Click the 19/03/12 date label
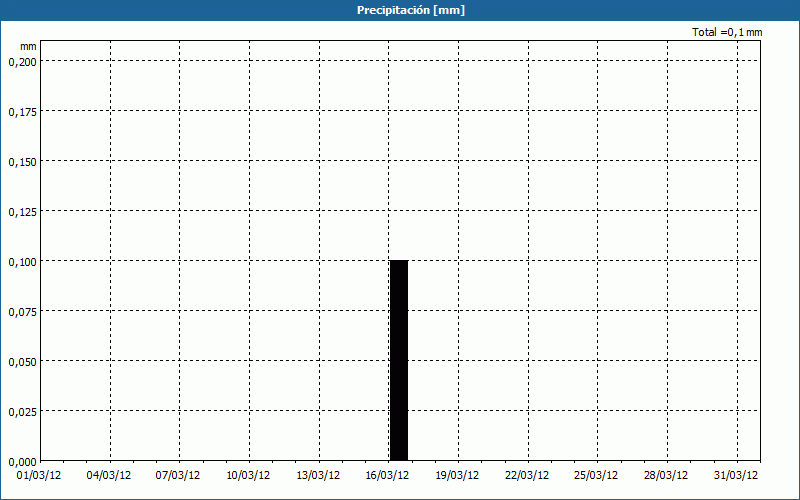 (x=457, y=475)
